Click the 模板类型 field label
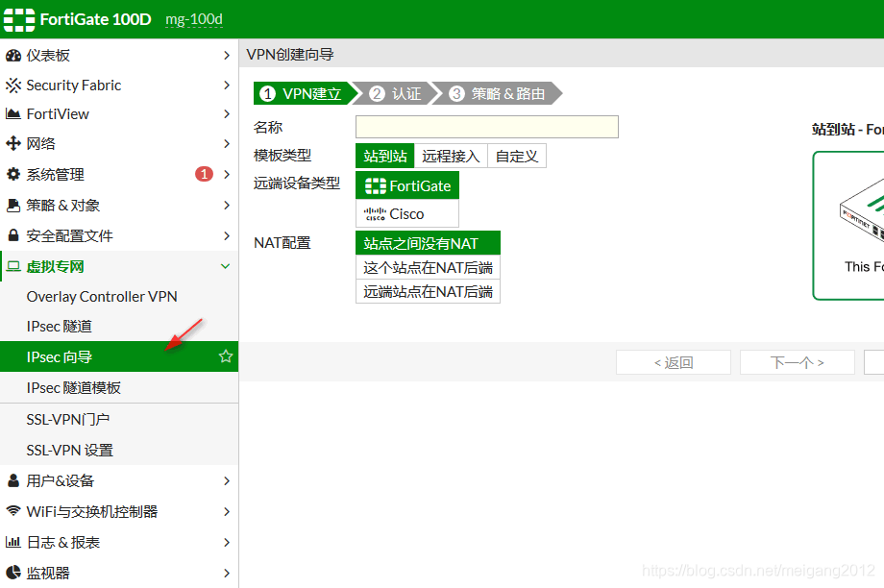884x588 pixels. [x=282, y=155]
